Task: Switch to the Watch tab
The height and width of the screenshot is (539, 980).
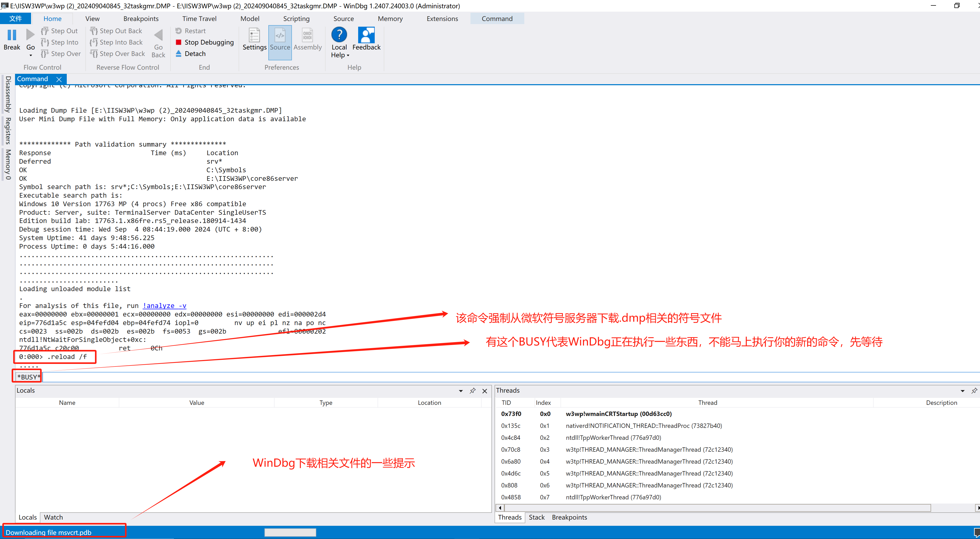Action: pyautogui.click(x=53, y=517)
